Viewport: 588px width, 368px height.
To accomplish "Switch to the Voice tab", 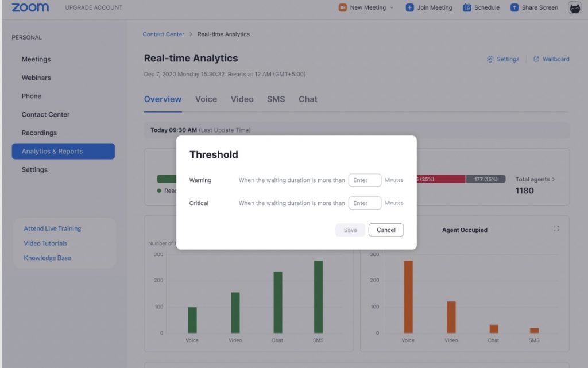I will tap(206, 99).
